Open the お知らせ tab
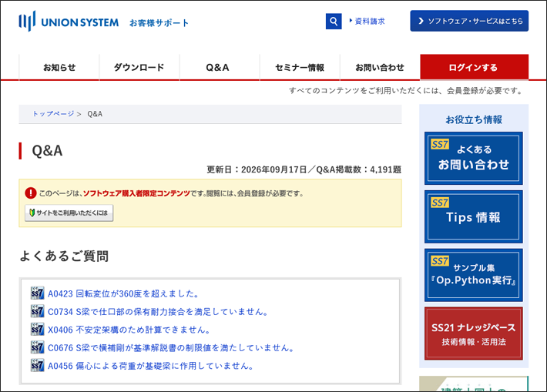The image size is (547, 392). [59, 67]
